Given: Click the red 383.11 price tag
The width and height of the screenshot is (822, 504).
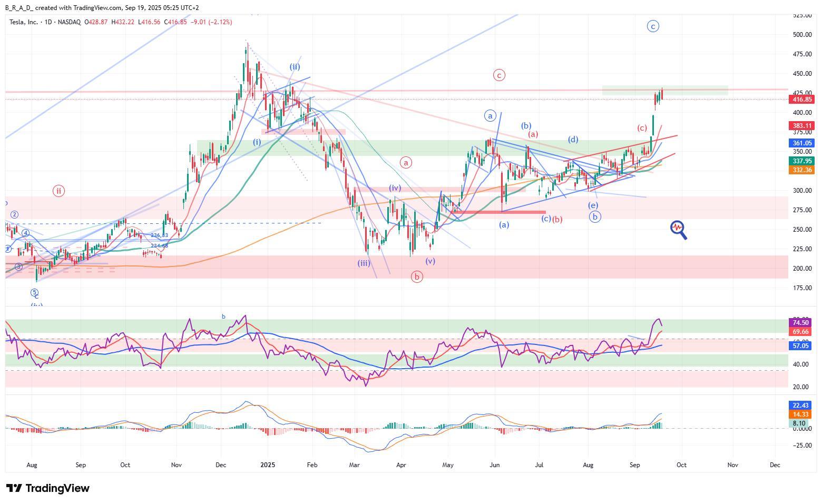Looking at the screenshot, I should 801,126.
